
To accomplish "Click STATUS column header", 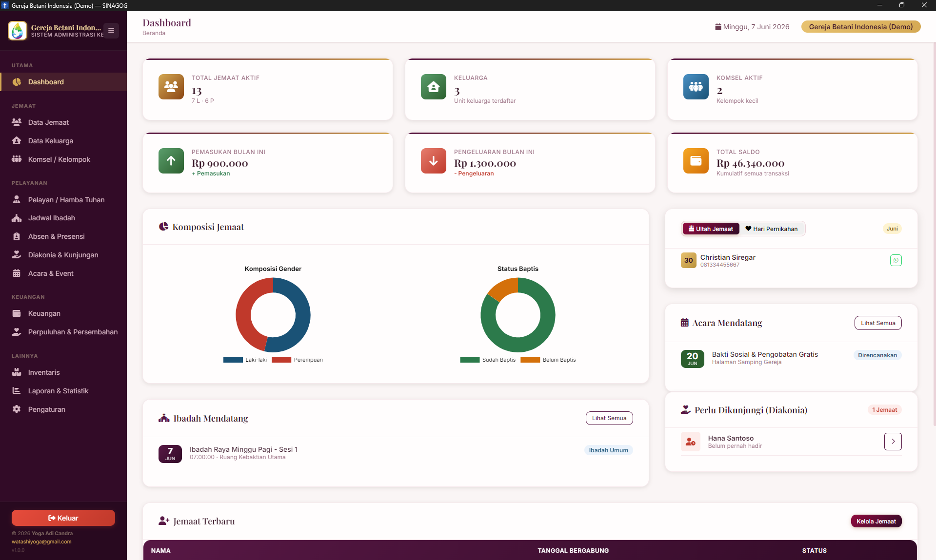I will [x=815, y=551].
